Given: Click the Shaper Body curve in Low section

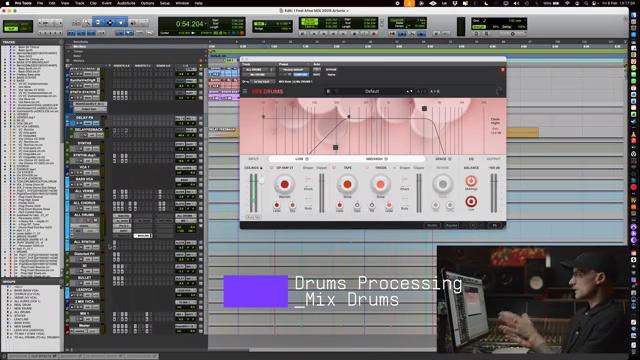Looking at the screenshot, I should pyautogui.click(x=308, y=199).
